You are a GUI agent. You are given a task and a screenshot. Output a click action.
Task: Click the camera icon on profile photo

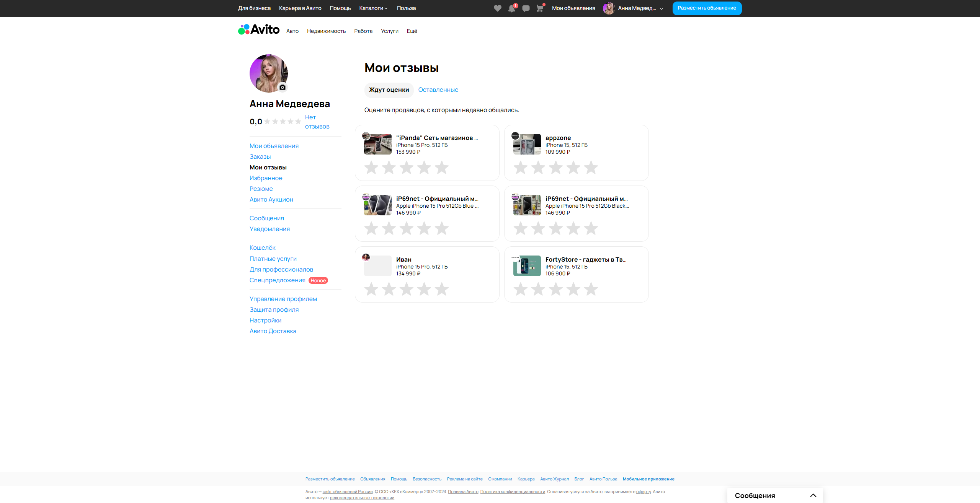(283, 87)
